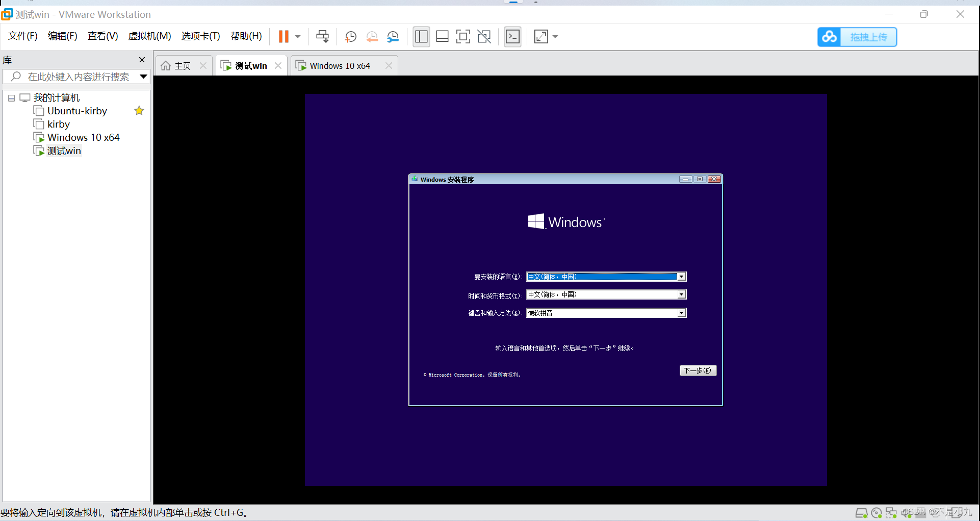This screenshot has width=980, height=521.
Task: Collapse the 我的计算机 tree node
Action: click(11, 98)
